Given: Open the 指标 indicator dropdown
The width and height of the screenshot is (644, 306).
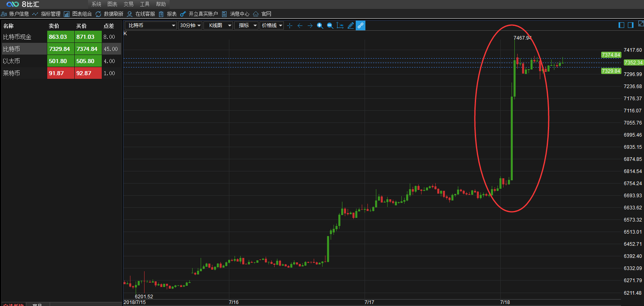Looking at the screenshot, I should (246, 25).
